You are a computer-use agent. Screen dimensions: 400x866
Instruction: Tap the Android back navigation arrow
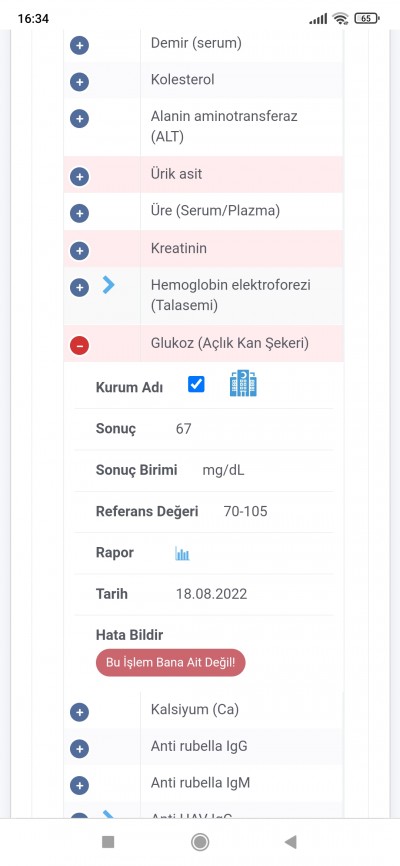(291, 842)
